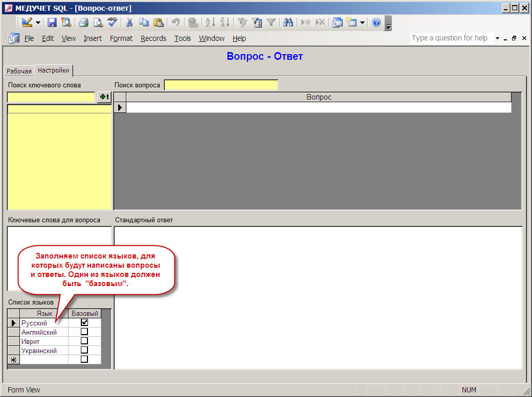The image size is (532, 397).
Task: Run the Spelling check icon
Action: click(113, 22)
